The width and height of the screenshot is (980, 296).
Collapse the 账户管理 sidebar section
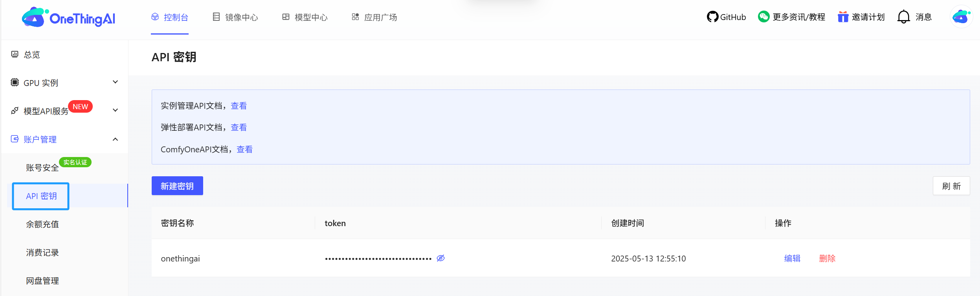[115, 139]
